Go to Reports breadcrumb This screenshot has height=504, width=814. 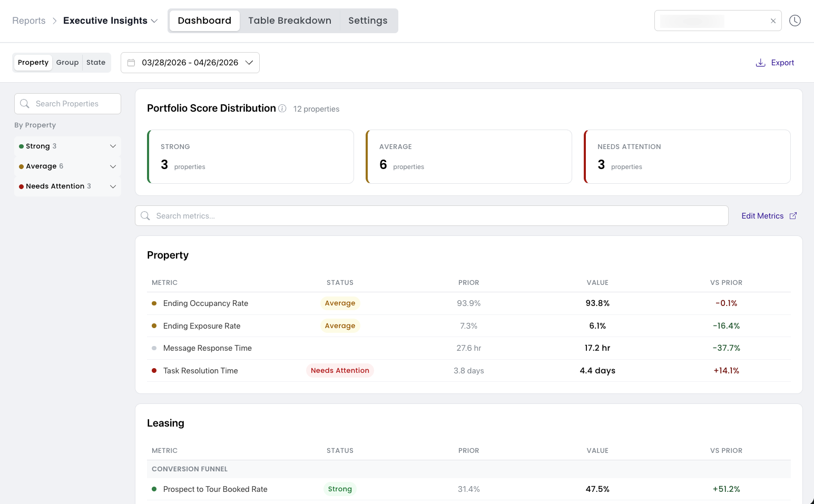point(29,21)
